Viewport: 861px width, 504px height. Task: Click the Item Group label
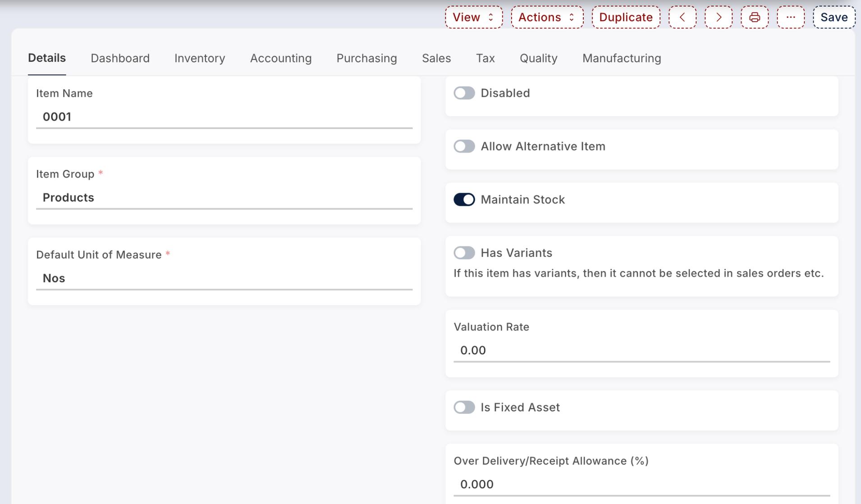(65, 174)
